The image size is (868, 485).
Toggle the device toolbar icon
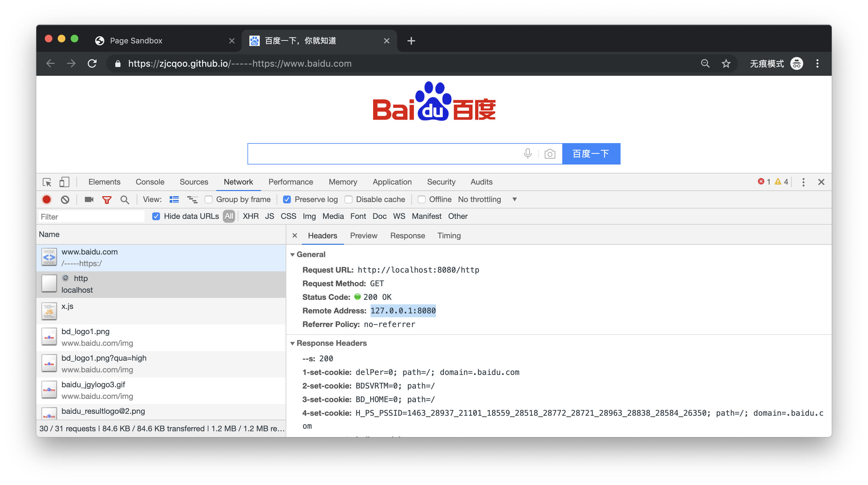(x=64, y=182)
